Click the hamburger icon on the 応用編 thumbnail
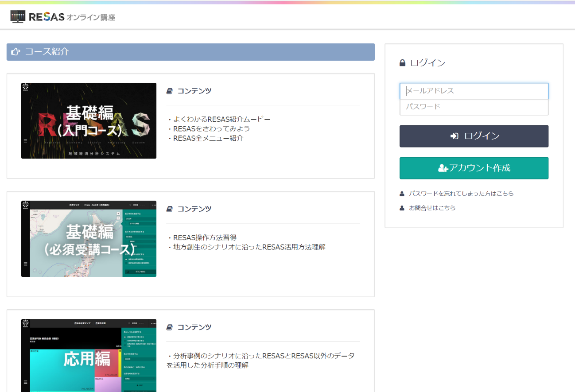This screenshot has width=575, height=392. pyautogui.click(x=25, y=382)
